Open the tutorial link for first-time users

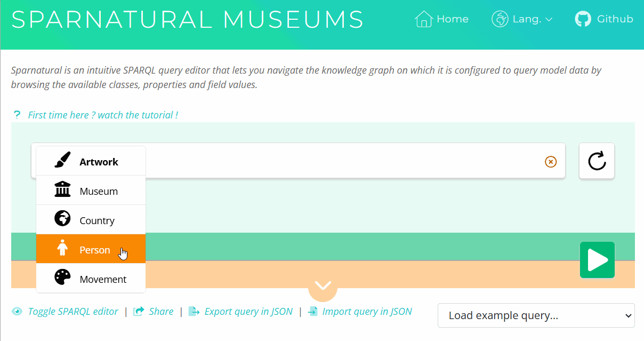[102, 115]
